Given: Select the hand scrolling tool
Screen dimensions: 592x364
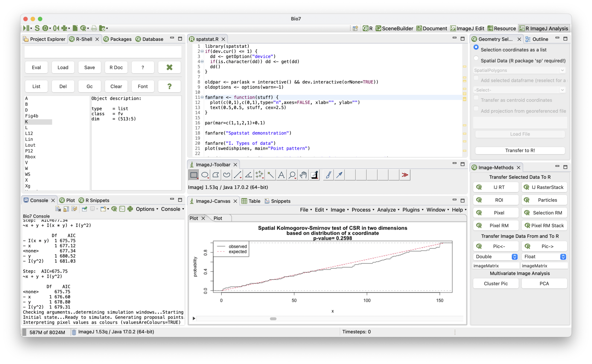Looking at the screenshot, I should coord(303,175).
